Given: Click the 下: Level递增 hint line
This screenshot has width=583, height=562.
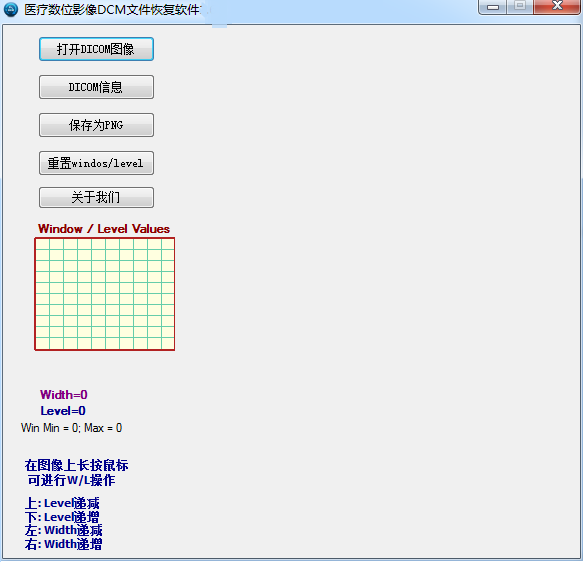Looking at the screenshot, I should point(62,517).
